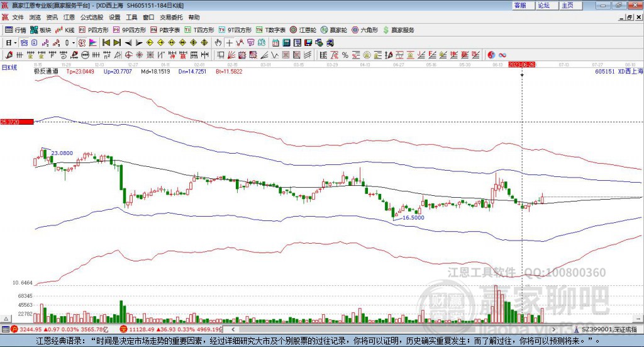Open the 行情 quotes view
Viewport: 644px width, 347px height.
[x=15, y=30]
